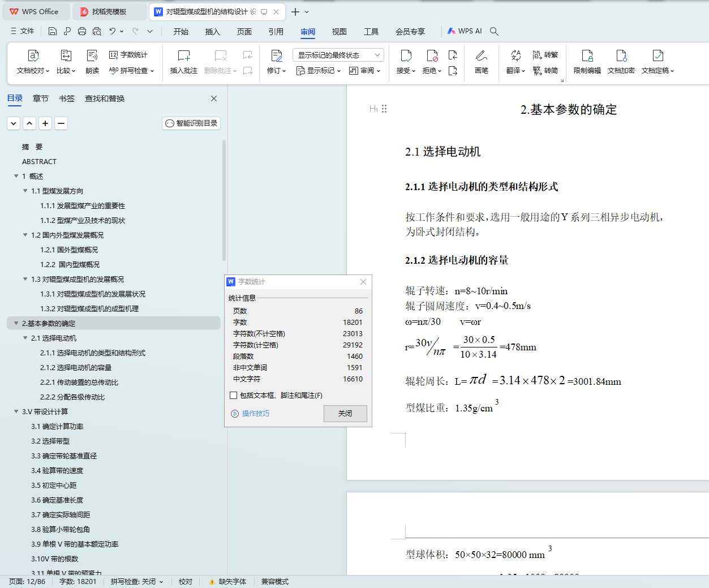This screenshot has width=709, height=588.
Task: Switch navigation pane to 查找和替换
Action: [105, 98]
